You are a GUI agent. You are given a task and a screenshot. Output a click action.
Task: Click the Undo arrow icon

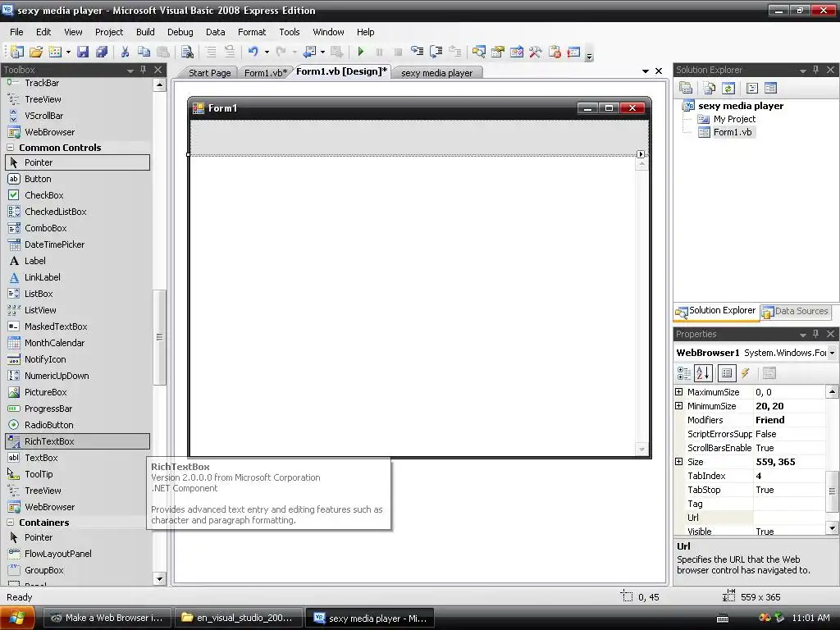(253, 52)
